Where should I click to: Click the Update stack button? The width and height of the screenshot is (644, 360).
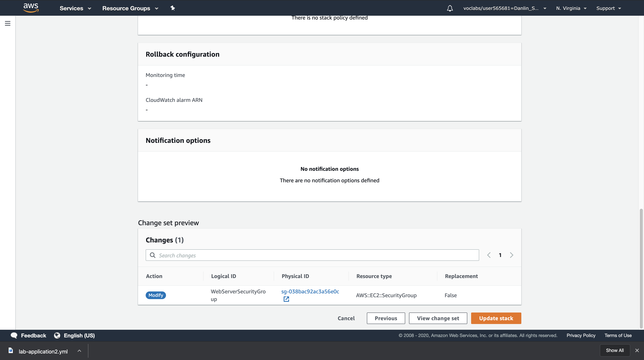[496, 318]
